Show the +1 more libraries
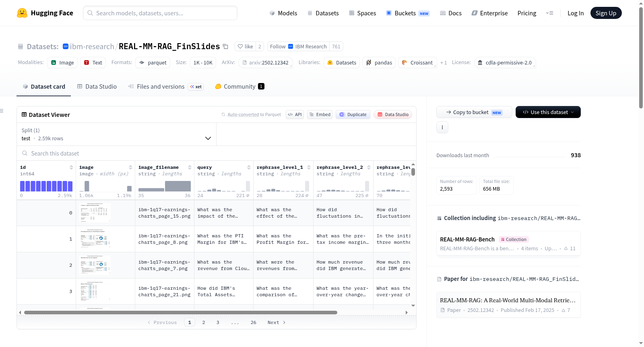The width and height of the screenshot is (644, 347). point(444,63)
